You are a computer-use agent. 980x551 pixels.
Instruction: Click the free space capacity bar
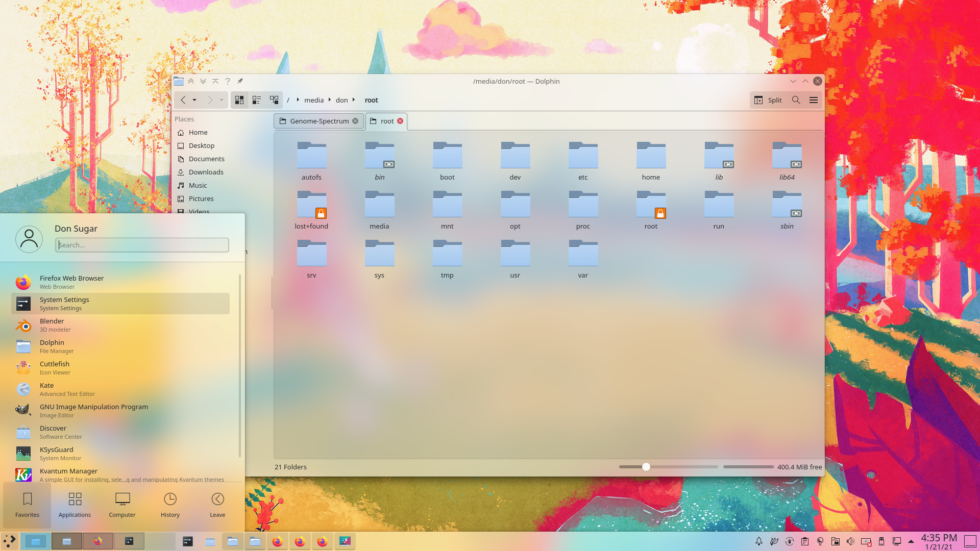point(748,467)
